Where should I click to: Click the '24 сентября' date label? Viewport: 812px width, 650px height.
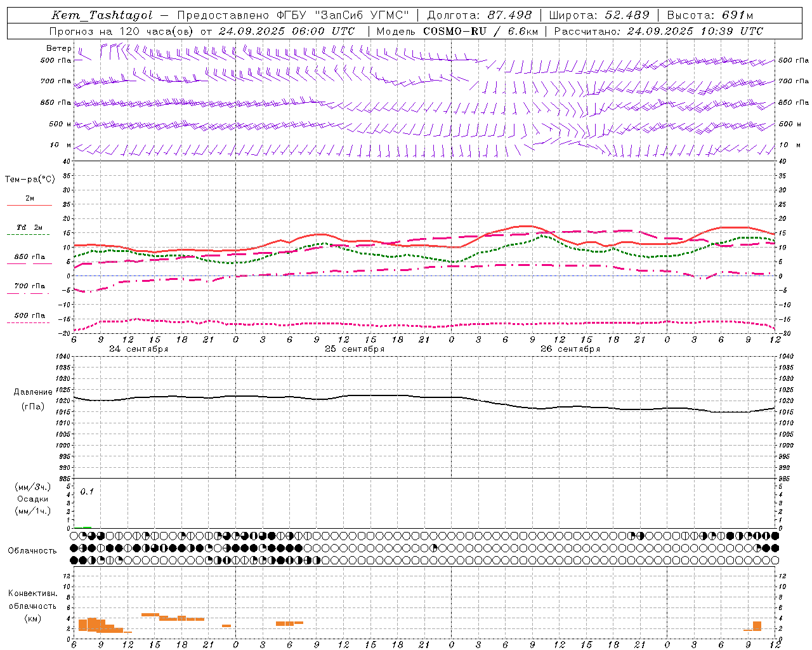coord(139,349)
